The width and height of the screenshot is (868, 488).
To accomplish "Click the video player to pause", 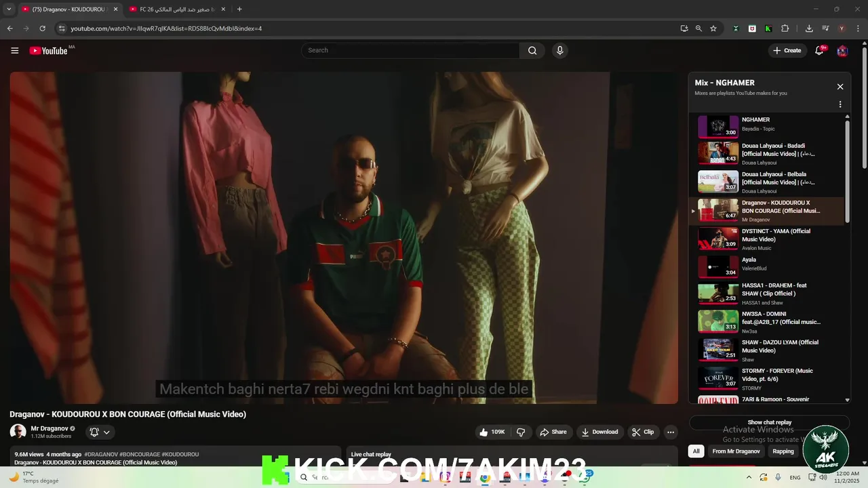I will point(344,237).
